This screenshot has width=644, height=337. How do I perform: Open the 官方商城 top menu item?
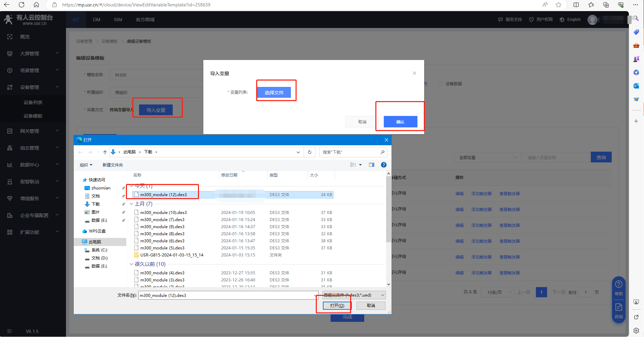pos(145,20)
